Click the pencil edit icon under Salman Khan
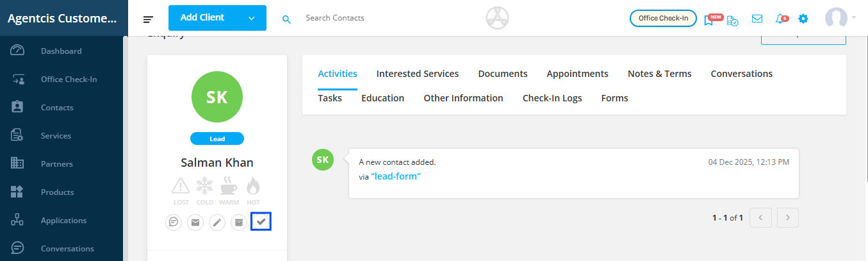This screenshot has width=868, height=261. tap(218, 223)
